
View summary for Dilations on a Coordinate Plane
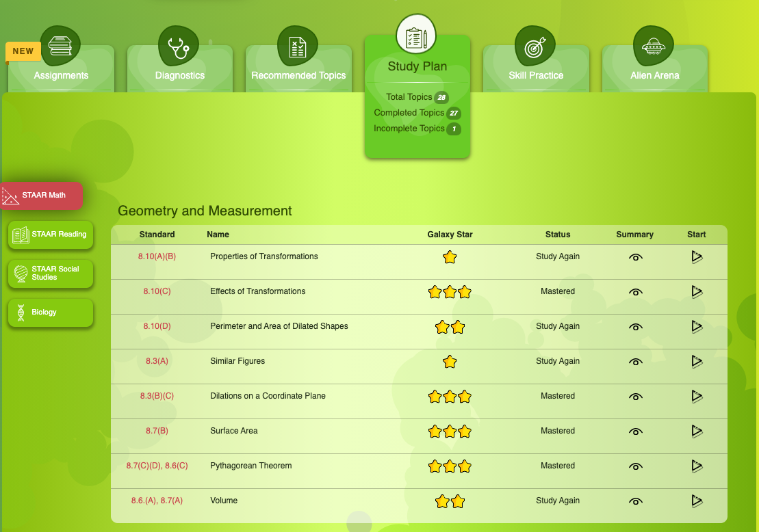636,397
